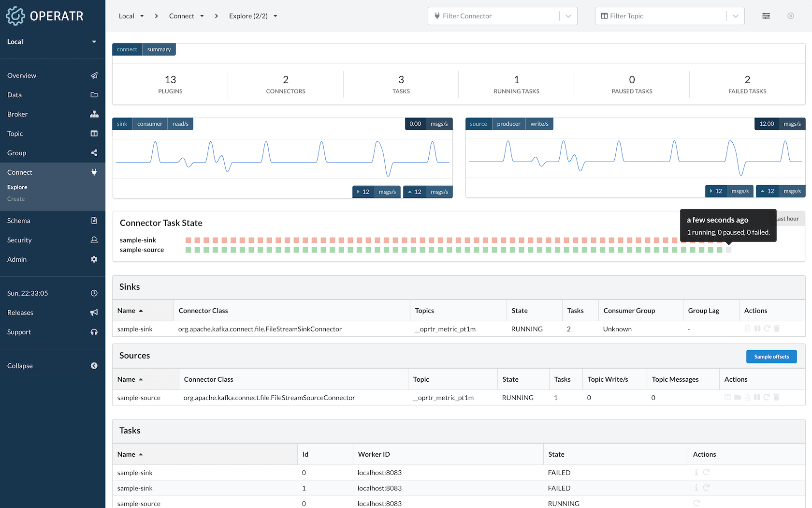Image resolution: width=812 pixels, height=508 pixels.
Task: View info on failed sample-sink task 0
Action: (696, 473)
